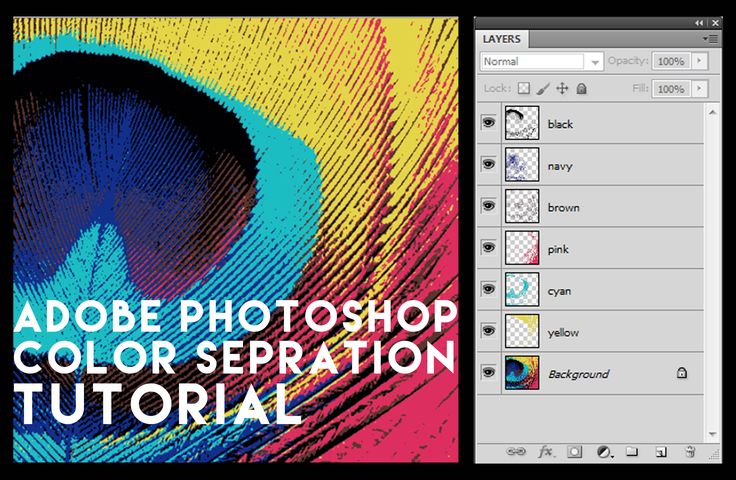The image size is (736, 480).
Task: Toggle visibility of the Background layer
Action: tap(489, 373)
